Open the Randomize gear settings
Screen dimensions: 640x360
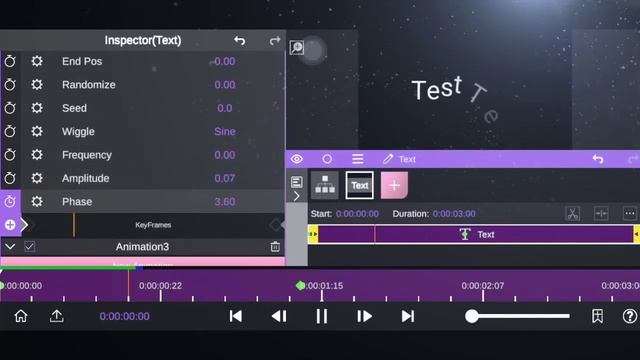coord(37,84)
